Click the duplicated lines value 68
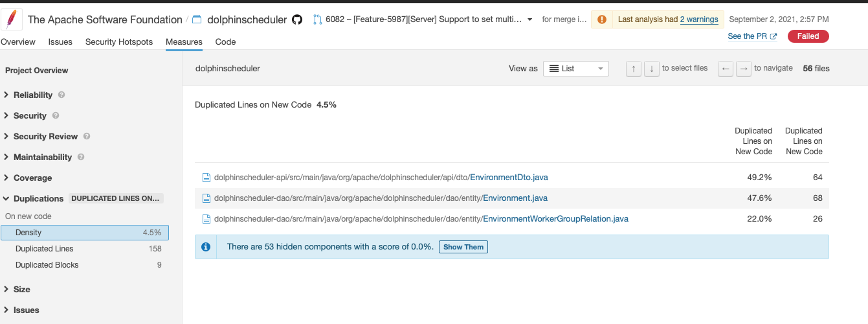Screen dimensions: 868x324 click(818, 198)
